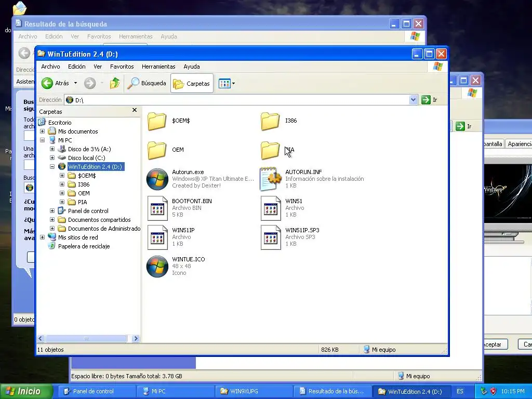
Task: Select the WIN51IP.SP3 file icon
Action: coord(271,237)
